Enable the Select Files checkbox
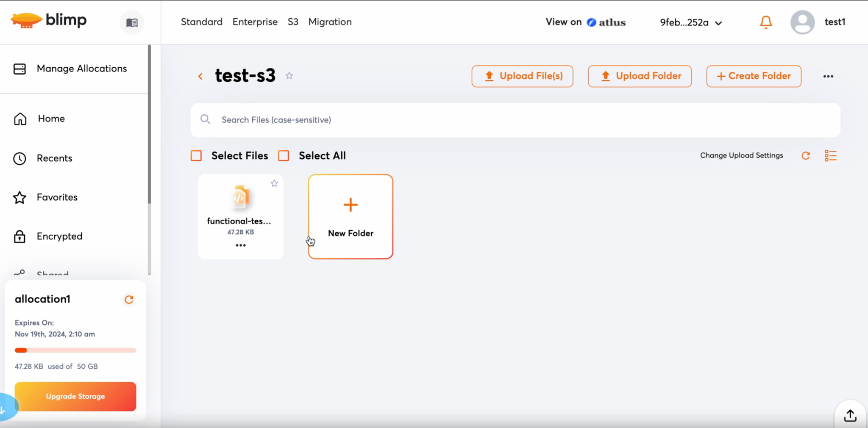The image size is (868, 428). (x=196, y=156)
